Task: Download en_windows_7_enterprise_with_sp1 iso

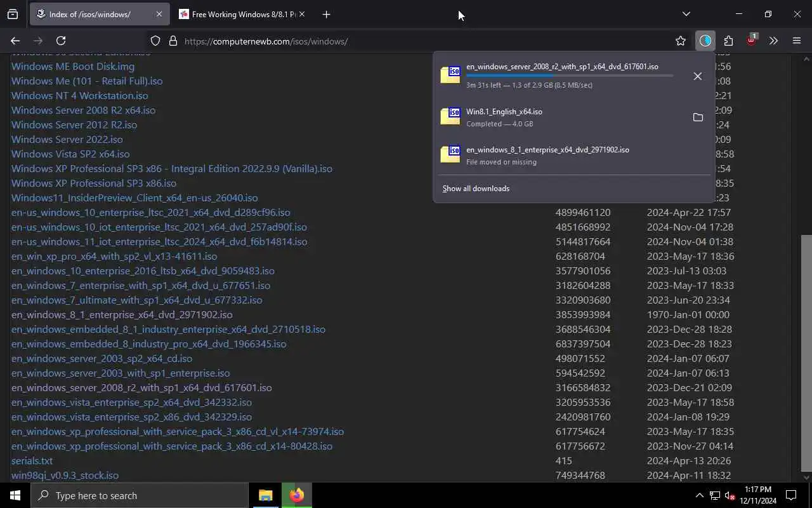Action: 141,285
